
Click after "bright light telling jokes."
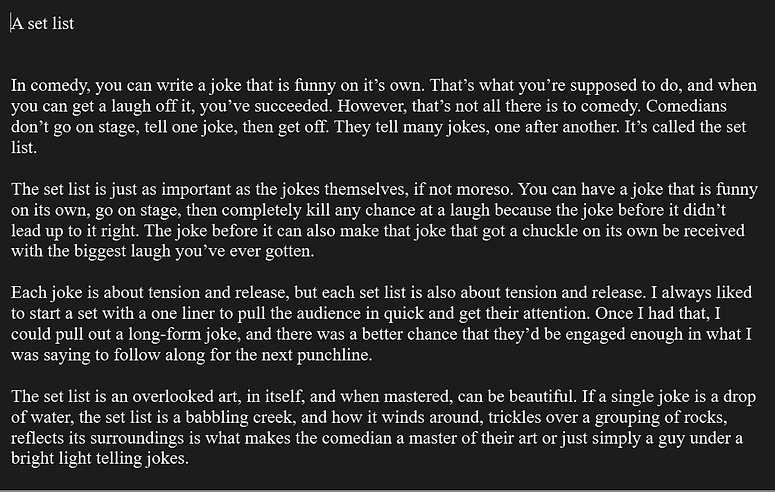click(x=189, y=459)
